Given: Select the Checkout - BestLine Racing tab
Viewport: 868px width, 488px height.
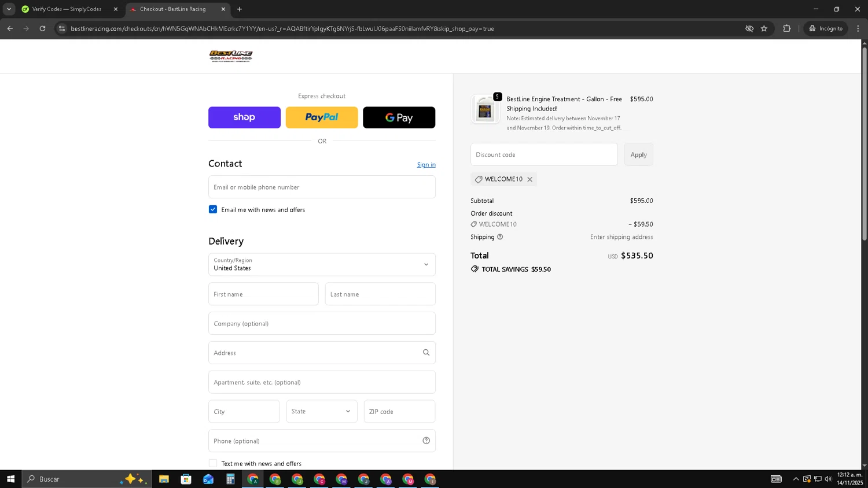Looking at the screenshot, I should [172, 9].
